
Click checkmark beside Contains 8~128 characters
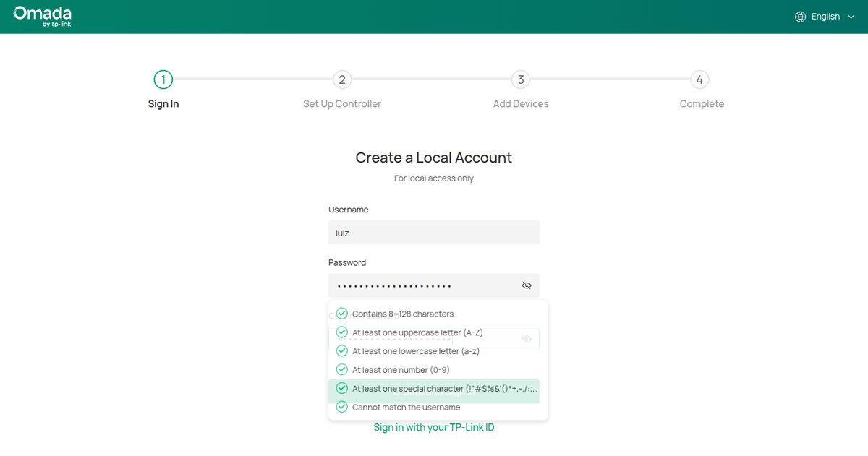tap(342, 314)
